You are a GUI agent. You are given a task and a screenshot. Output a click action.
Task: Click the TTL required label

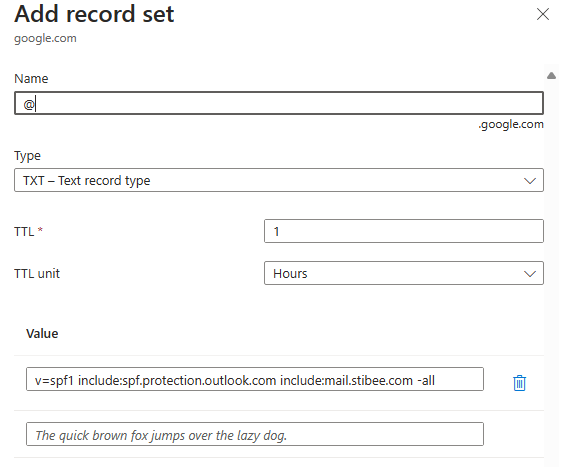coord(29,232)
